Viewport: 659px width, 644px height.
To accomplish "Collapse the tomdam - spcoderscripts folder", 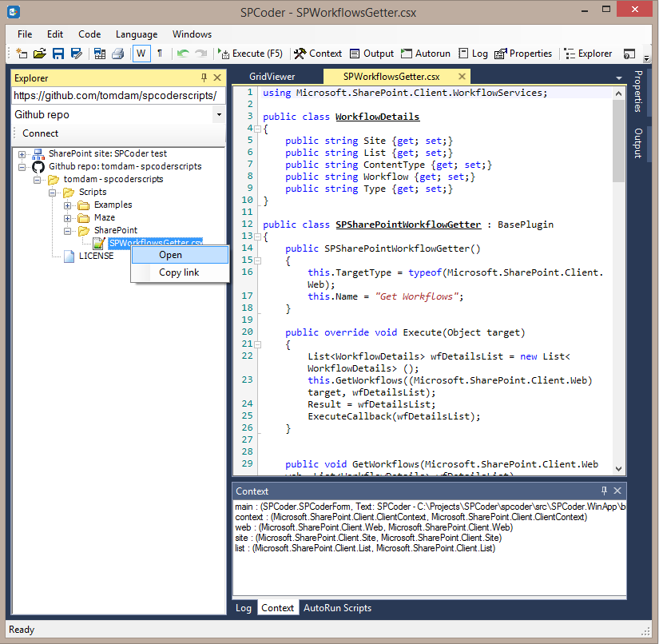I will (37, 180).
